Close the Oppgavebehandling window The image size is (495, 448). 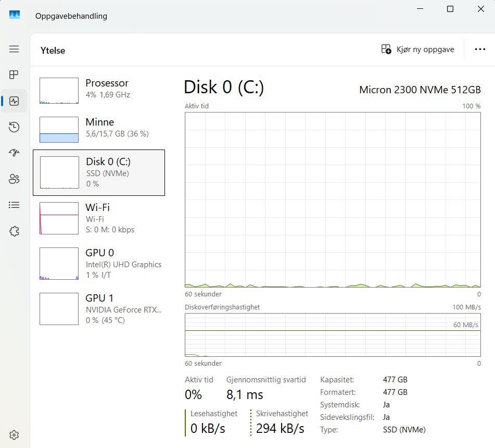(481, 9)
